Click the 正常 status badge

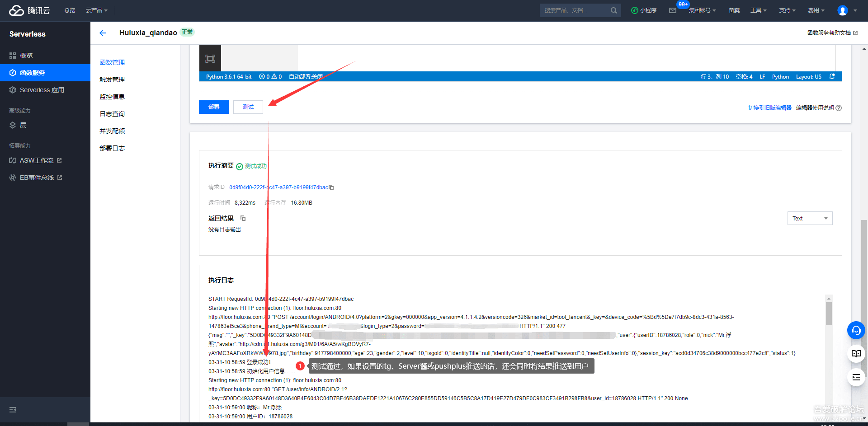(x=187, y=32)
